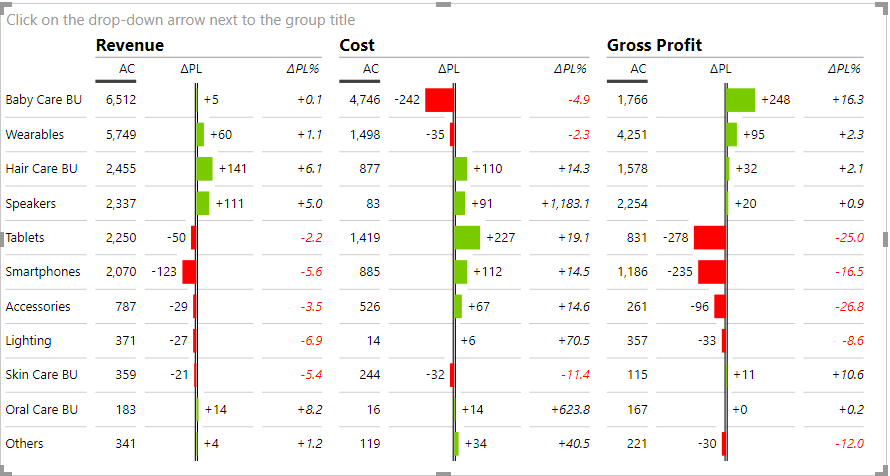Select the Skin Care BU row label
This screenshot has width=890, height=476.
41,374
